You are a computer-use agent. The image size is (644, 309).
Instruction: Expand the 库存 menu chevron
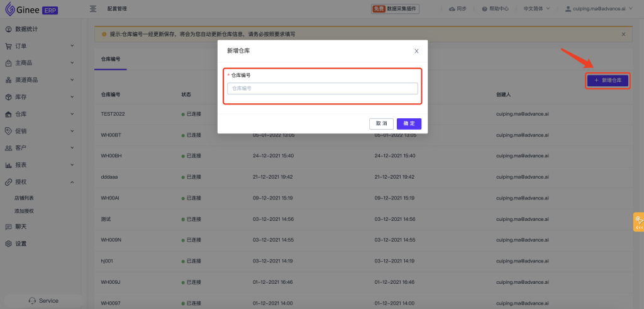point(72,96)
